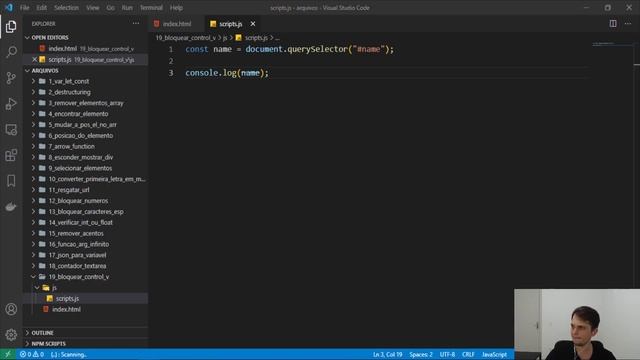
Task: Change end of line sequence CRLF
Action: [x=468, y=354]
